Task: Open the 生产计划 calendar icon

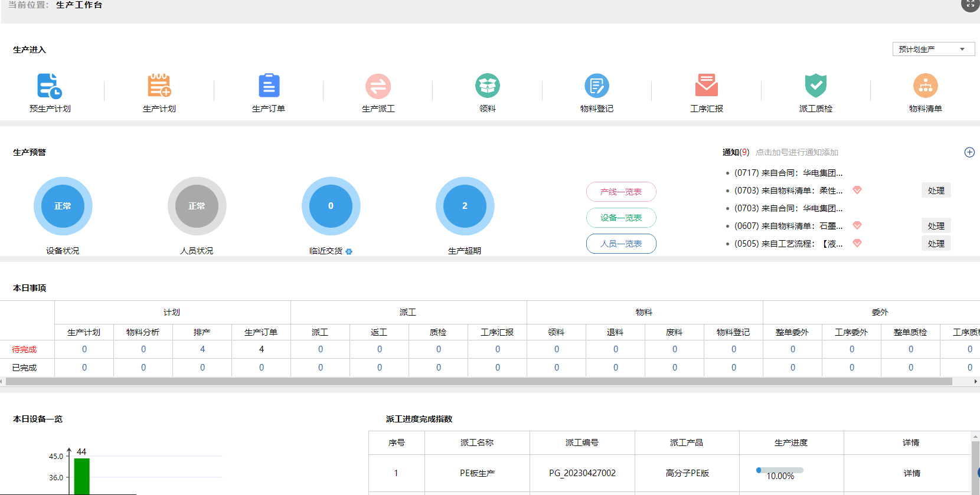Action: (159, 86)
